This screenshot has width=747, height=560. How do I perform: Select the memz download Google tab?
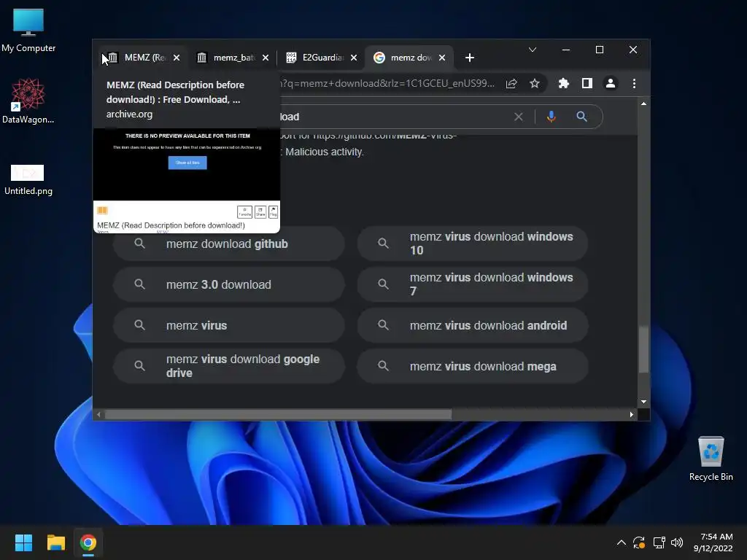(x=410, y=58)
